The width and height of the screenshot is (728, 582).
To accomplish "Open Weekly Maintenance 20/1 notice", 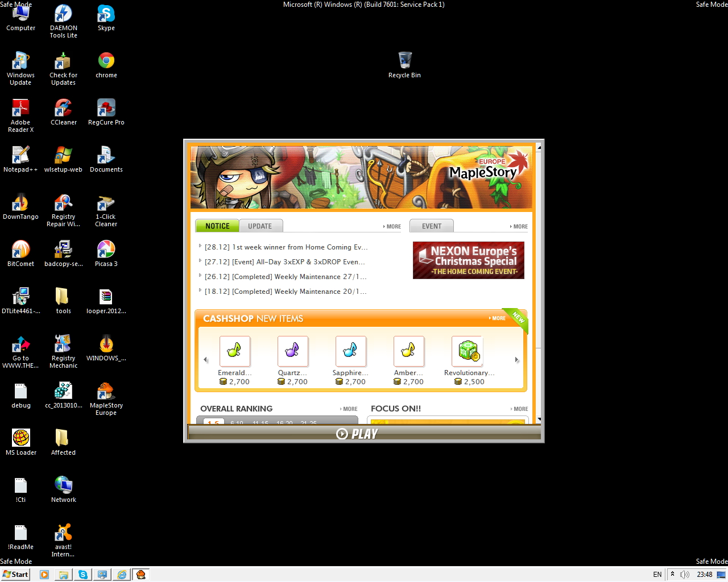I will click(x=286, y=292).
